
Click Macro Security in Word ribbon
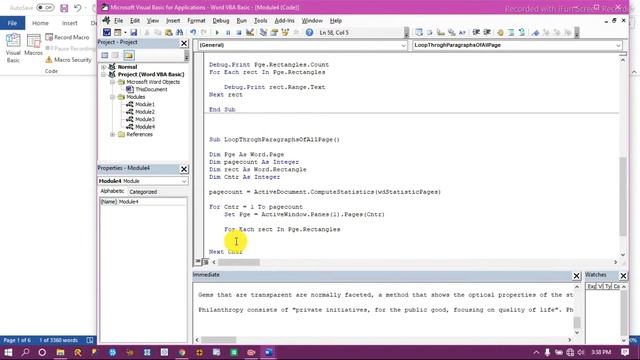tap(68, 60)
